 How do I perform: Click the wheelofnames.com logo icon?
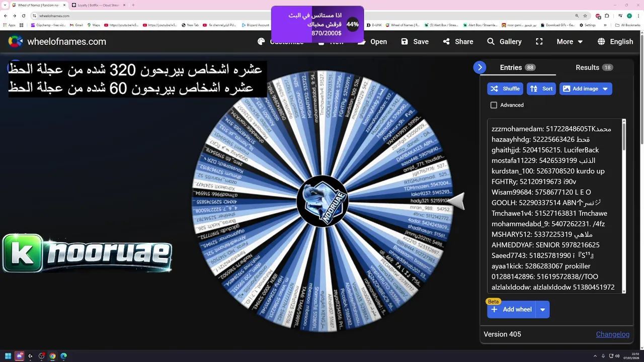pyautogui.click(x=16, y=42)
